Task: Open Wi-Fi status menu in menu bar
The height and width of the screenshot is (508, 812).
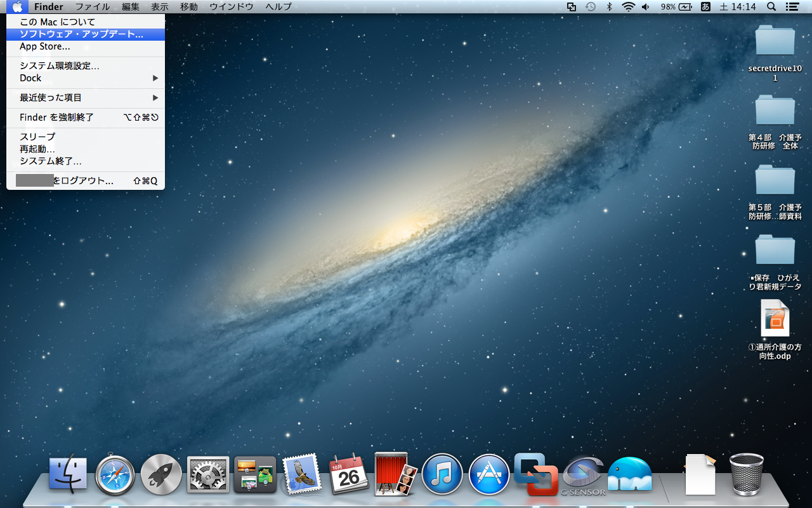Action: (628, 7)
